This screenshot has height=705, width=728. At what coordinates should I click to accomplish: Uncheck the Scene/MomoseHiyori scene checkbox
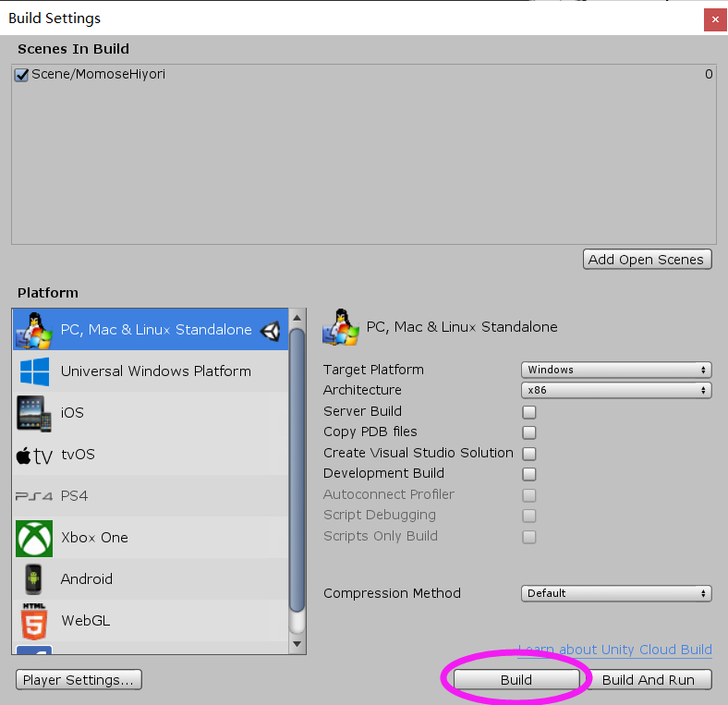pos(22,75)
